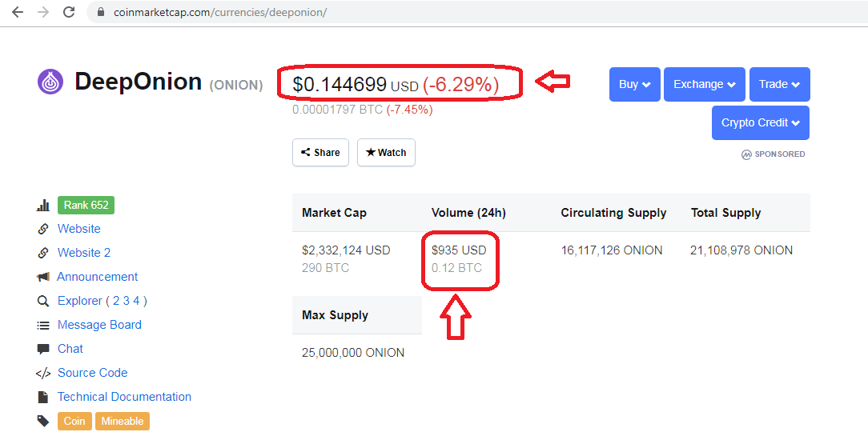The image size is (868, 444).
Task: Click the address bar URL
Action: click(x=220, y=12)
